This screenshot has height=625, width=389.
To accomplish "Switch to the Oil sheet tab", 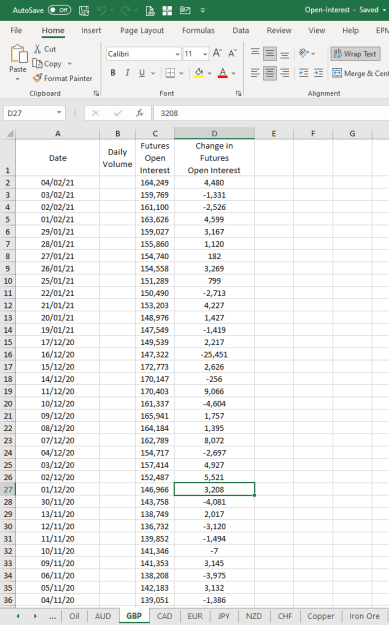I will coord(74,616).
